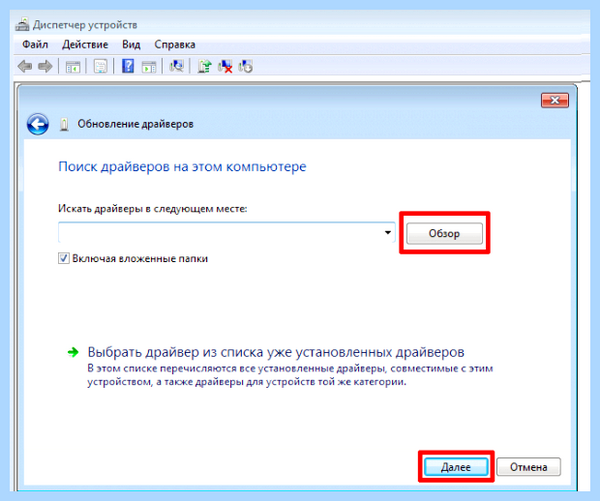The width and height of the screenshot is (600, 501).
Task: Expand the driver location dropdown arrow
Action: point(388,233)
